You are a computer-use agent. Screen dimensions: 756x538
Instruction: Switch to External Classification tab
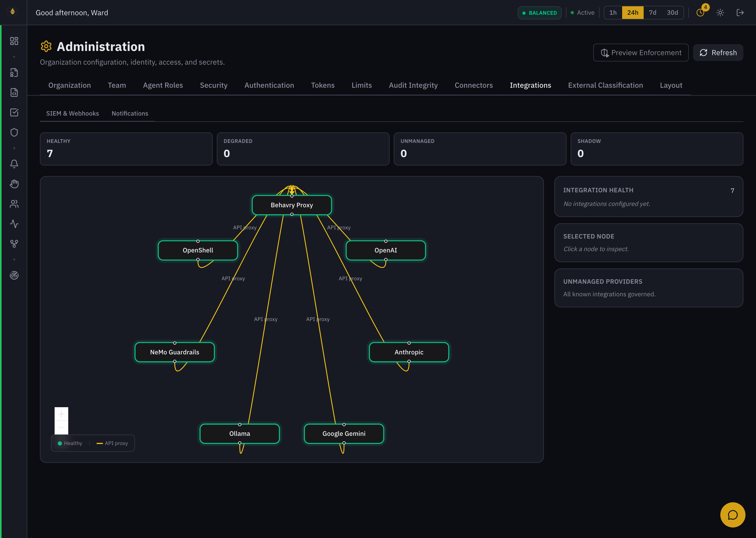point(605,85)
